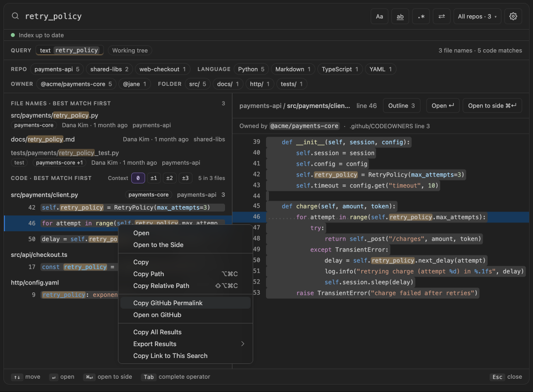Image resolution: width=533 pixels, height=392 pixels.
Task: Filter by web-checkout repo
Action: tap(162, 70)
